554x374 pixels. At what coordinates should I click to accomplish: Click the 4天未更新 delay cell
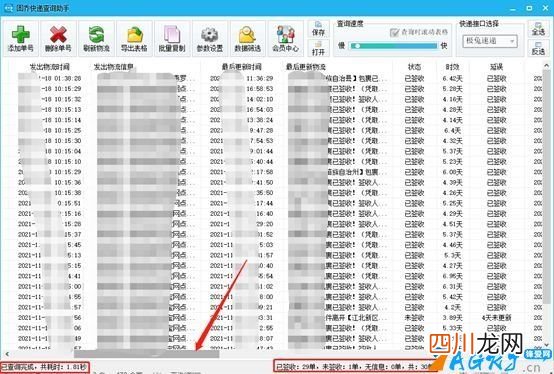(x=496, y=318)
